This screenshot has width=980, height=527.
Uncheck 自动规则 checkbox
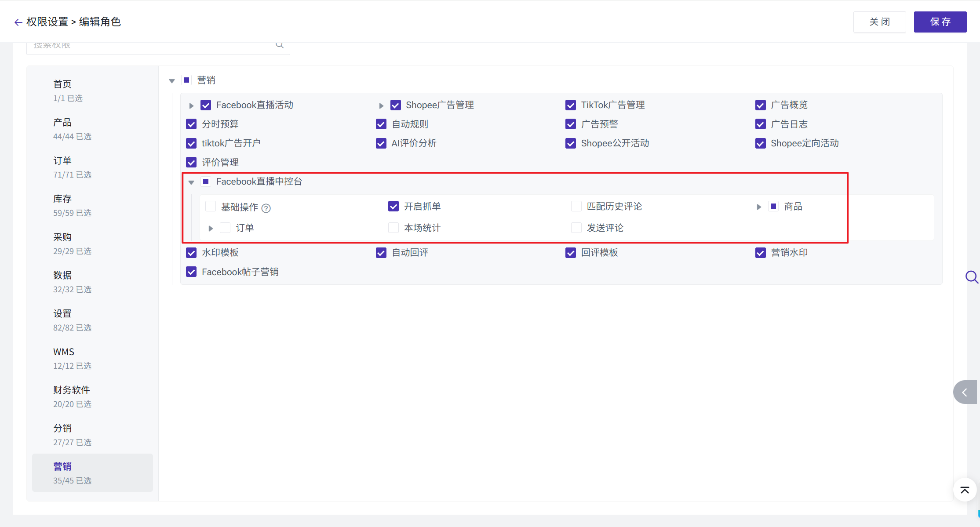pos(381,124)
